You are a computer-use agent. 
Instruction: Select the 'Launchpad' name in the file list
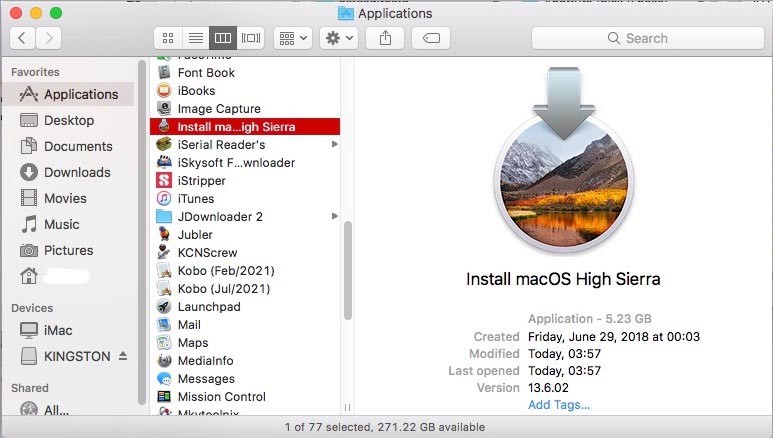(209, 307)
